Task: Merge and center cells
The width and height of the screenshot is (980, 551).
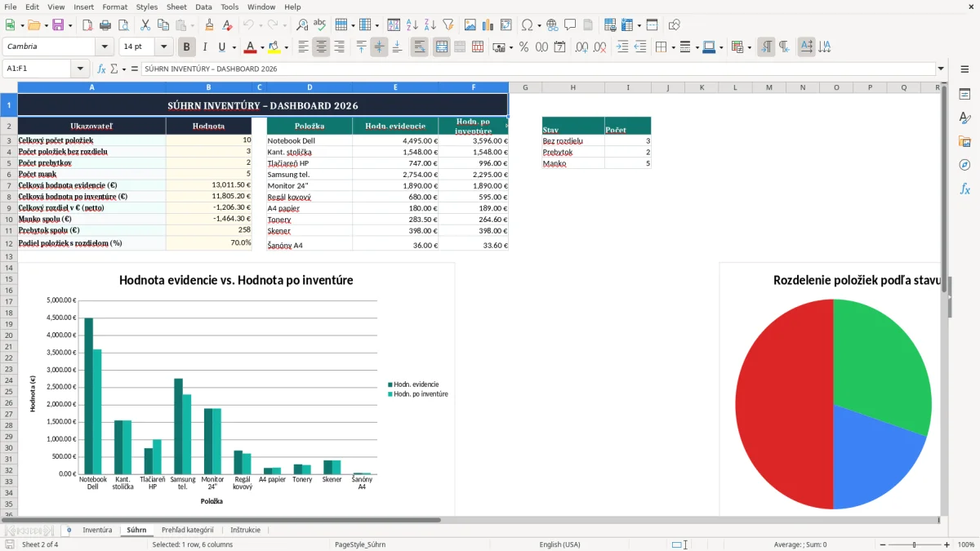Action: click(442, 47)
